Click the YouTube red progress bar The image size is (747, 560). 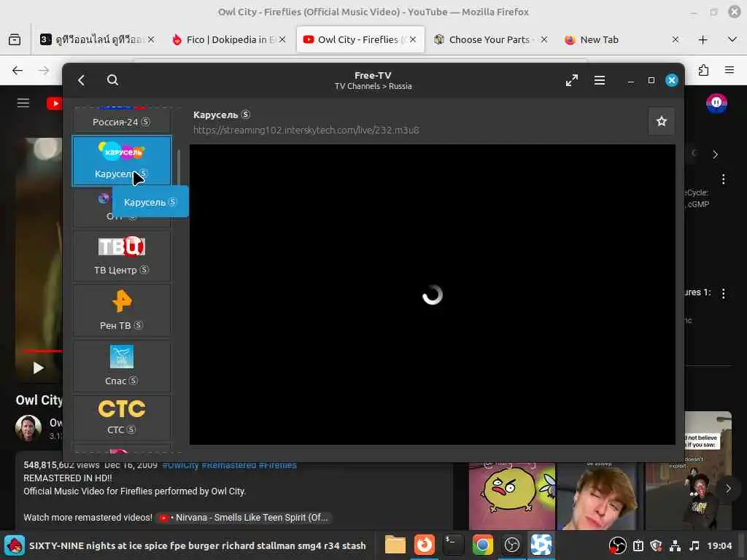click(x=42, y=351)
